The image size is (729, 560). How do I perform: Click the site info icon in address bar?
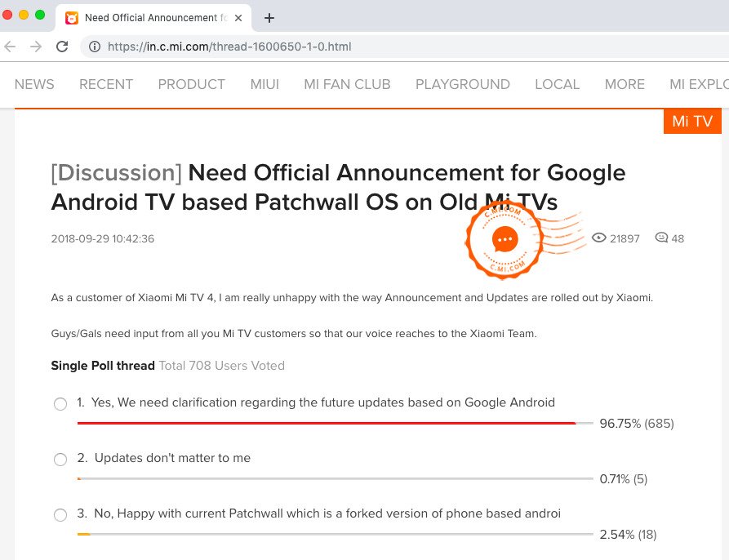tap(95, 47)
